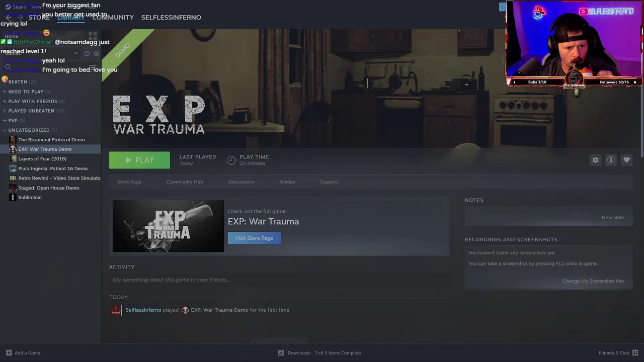Expand the BEATEN collection
Screen dimensions: 644x362
click(x=5, y=82)
